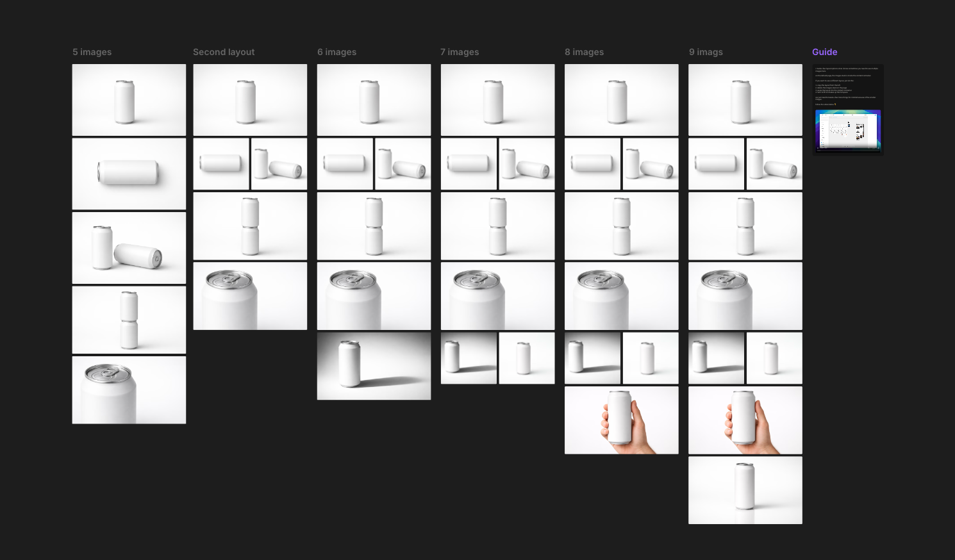
Task: Open the purple Guide heading
Action: pyautogui.click(x=824, y=52)
